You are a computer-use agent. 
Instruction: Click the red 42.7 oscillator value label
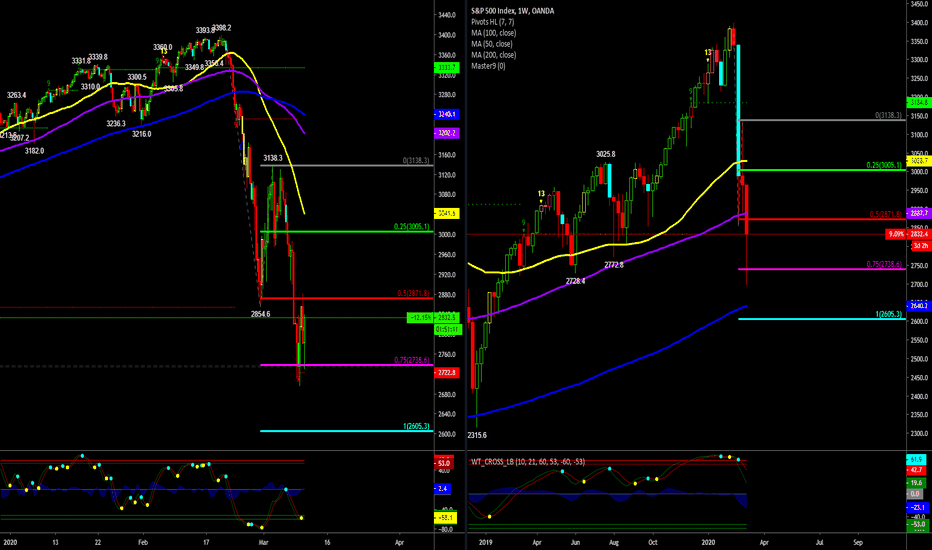click(916, 470)
